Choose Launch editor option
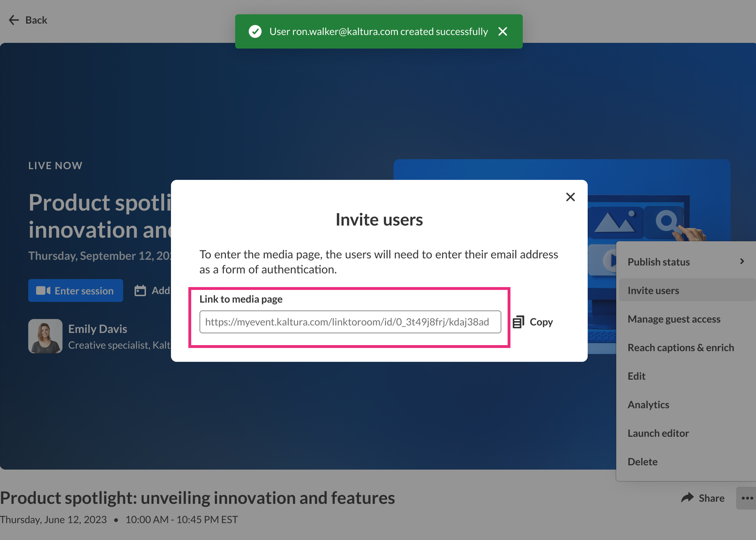Screen dimensions: 756x540 [x=658, y=433]
